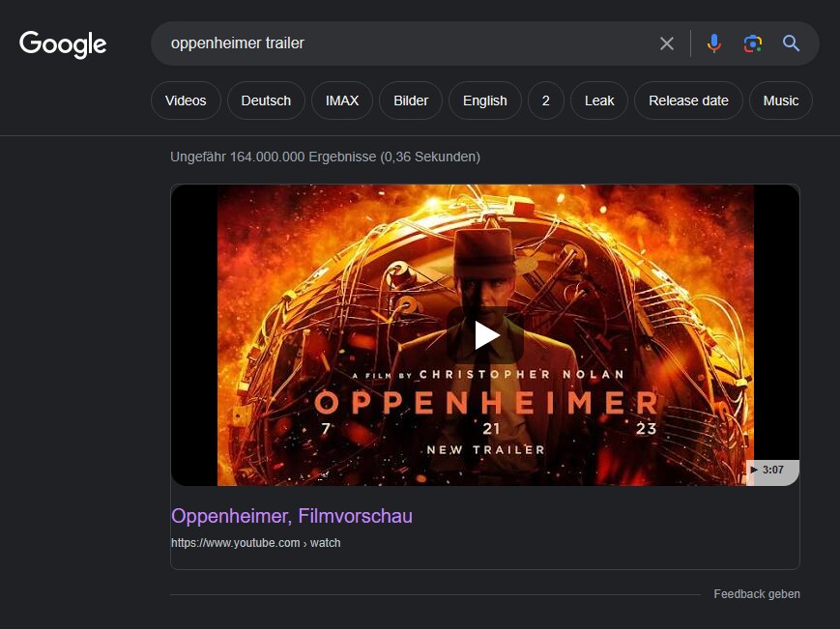Image resolution: width=840 pixels, height=629 pixels.
Task: Click the voice search microphone icon
Action: 713,43
